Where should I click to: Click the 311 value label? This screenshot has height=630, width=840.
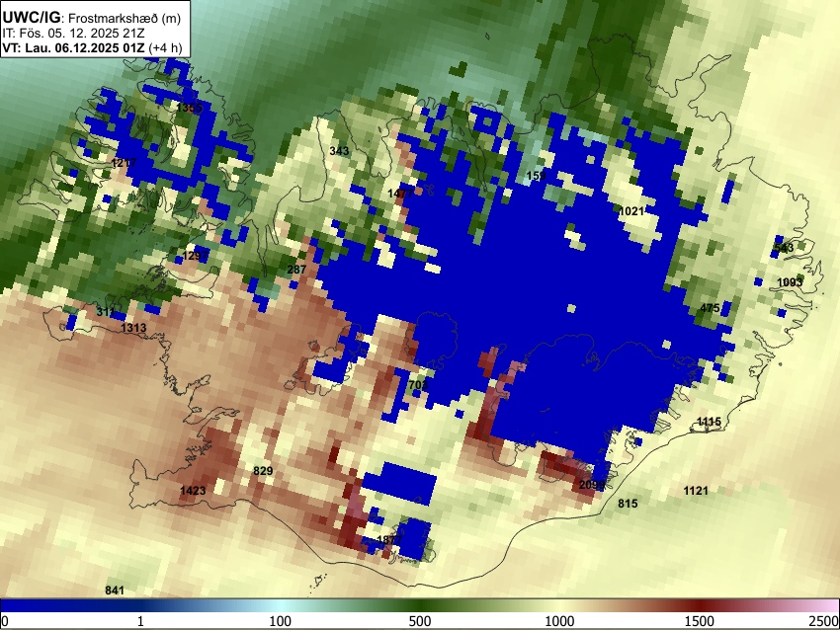(x=106, y=311)
